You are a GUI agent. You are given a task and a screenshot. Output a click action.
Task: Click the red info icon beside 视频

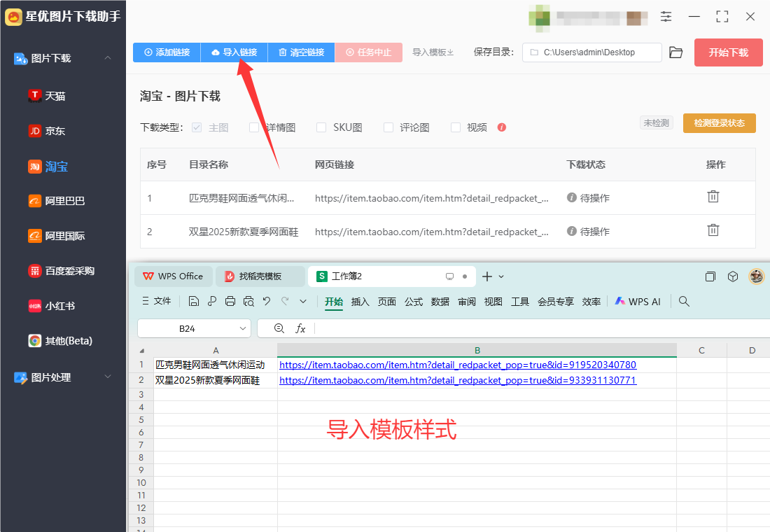click(x=501, y=127)
